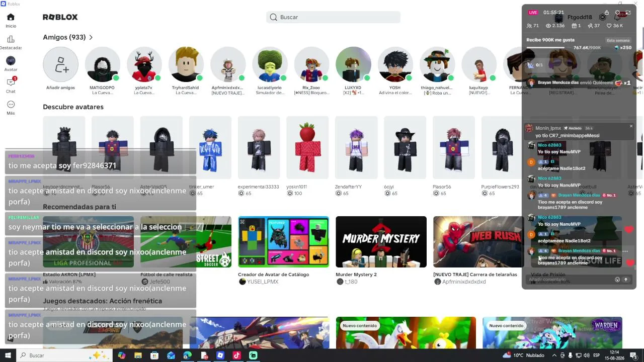This screenshot has width=644, height=362.
Task: Select the tinker_umer avatar card
Action: click(210, 147)
